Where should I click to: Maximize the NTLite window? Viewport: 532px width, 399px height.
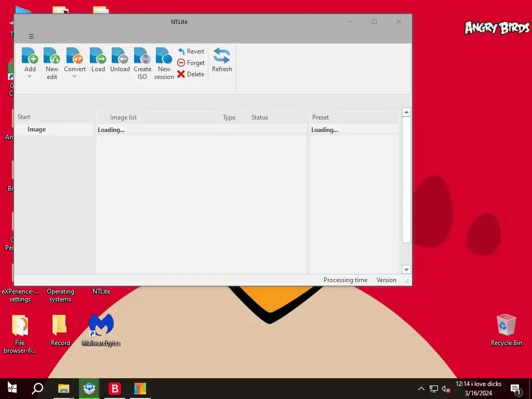pyautogui.click(x=374, y=22)
